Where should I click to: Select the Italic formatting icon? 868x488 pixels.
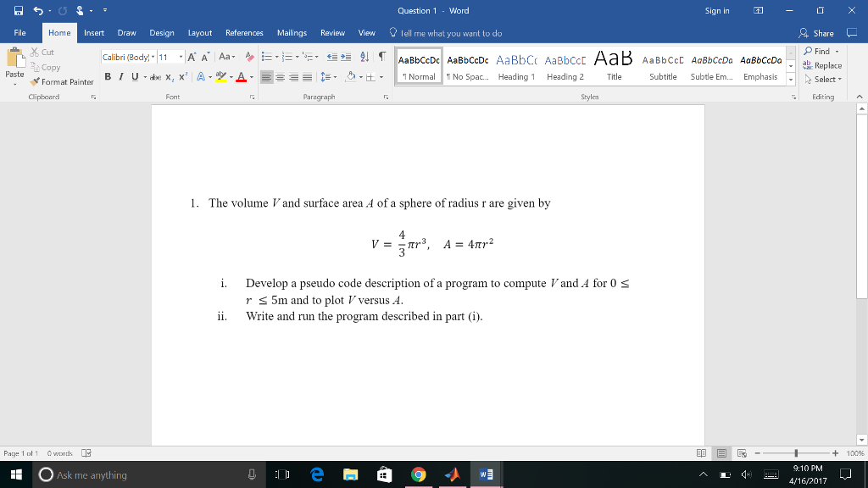[x=120, y=76]
